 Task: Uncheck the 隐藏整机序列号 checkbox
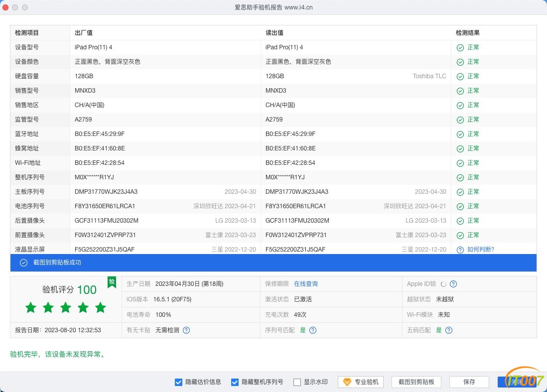pyautogui.click(x=235, y=382)
